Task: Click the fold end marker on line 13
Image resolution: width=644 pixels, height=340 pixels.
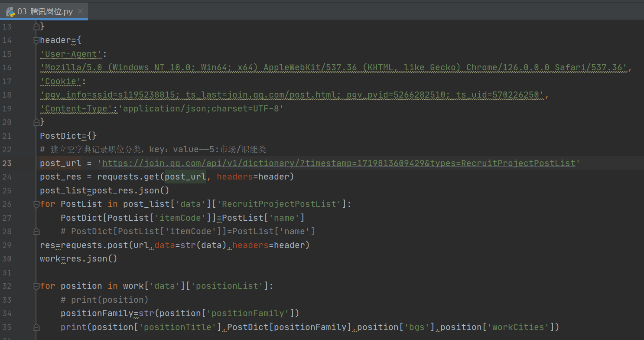Action: click(36, 27)
